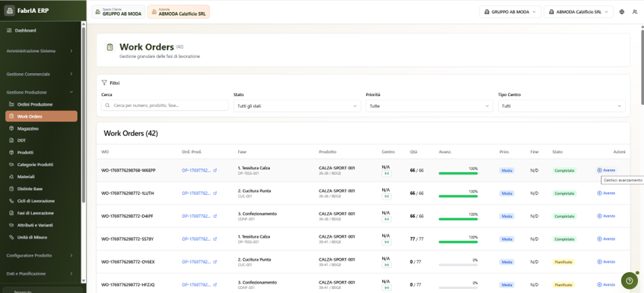Click Pianificato status badge of WO OY6EX
The height and width of the screenshot is (293, 644).
563,262
